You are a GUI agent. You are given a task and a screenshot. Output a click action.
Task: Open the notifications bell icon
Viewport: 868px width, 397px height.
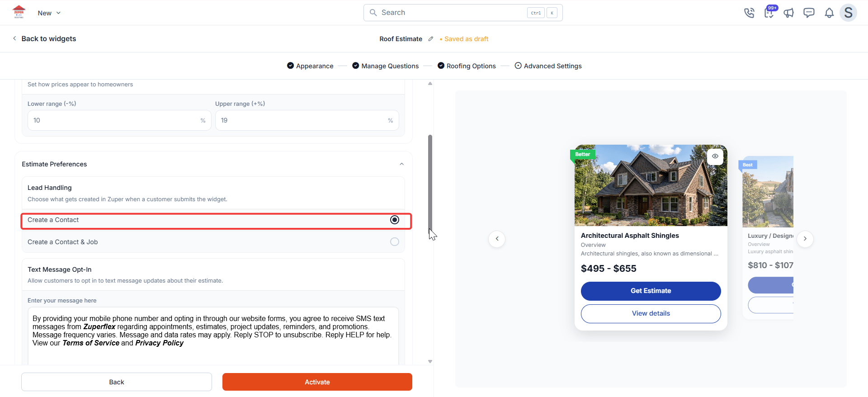829,13
